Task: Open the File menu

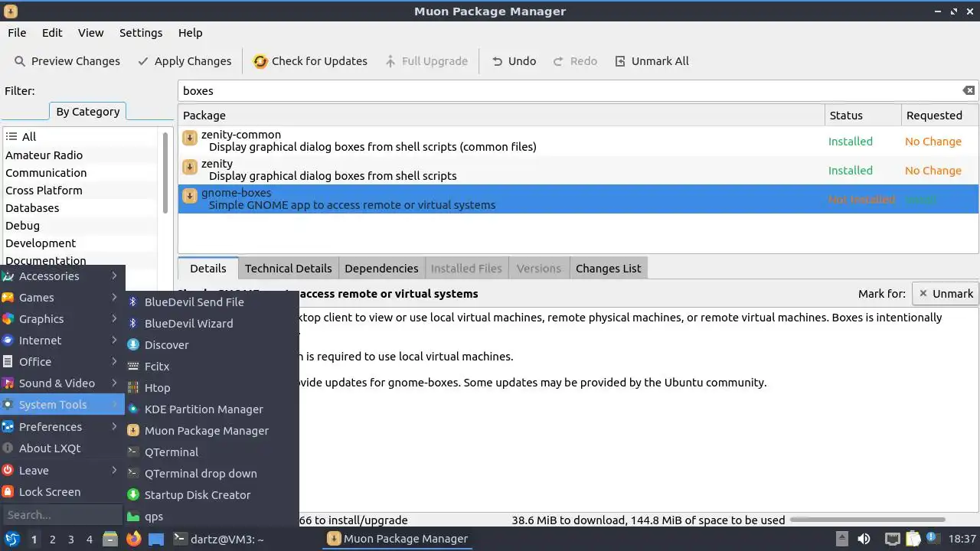Action: [x=17, y=33]
